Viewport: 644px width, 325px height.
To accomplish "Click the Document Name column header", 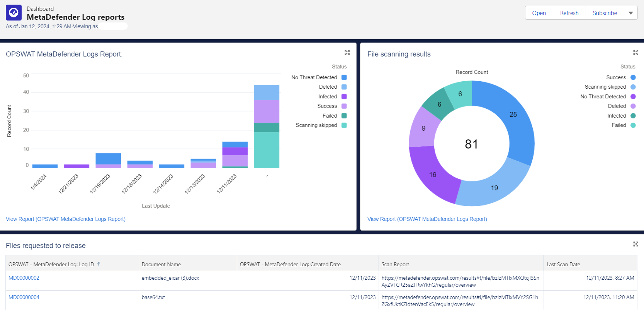I will 161,264.
